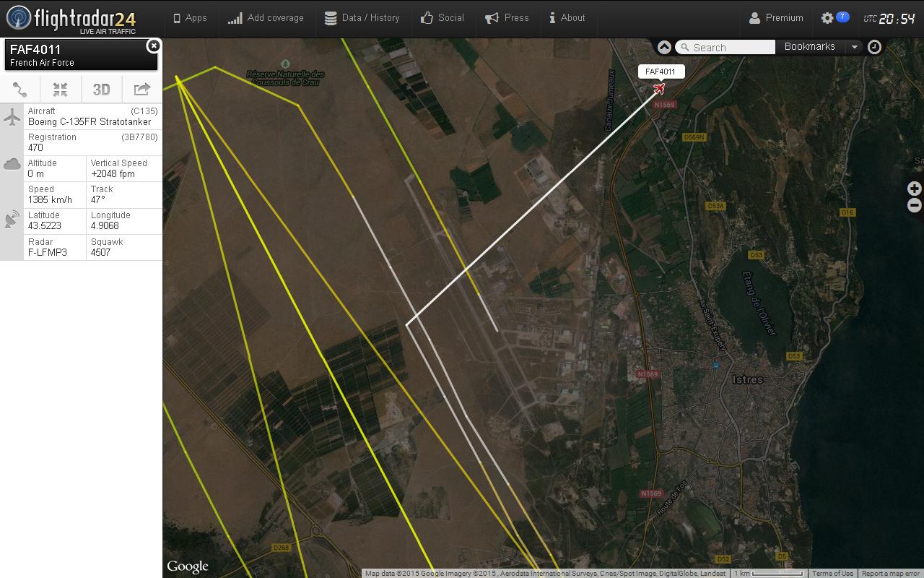Viewport: 924px width, 578px height.
Task: Select the red FAF4011 aircraft marker
Action: pyautogui.click(x=659, y=89)
